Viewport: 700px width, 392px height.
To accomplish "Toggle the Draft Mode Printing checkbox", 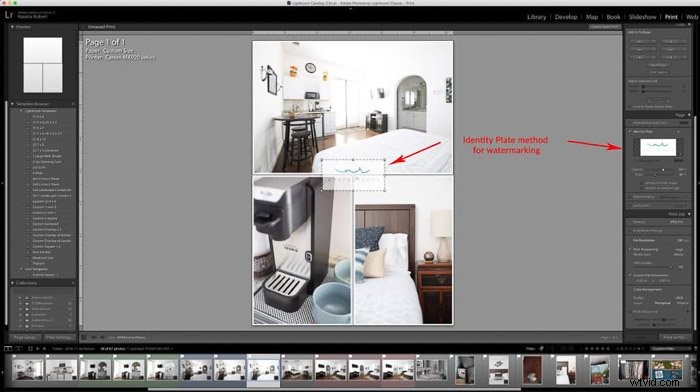I will (x=630, y=231).
